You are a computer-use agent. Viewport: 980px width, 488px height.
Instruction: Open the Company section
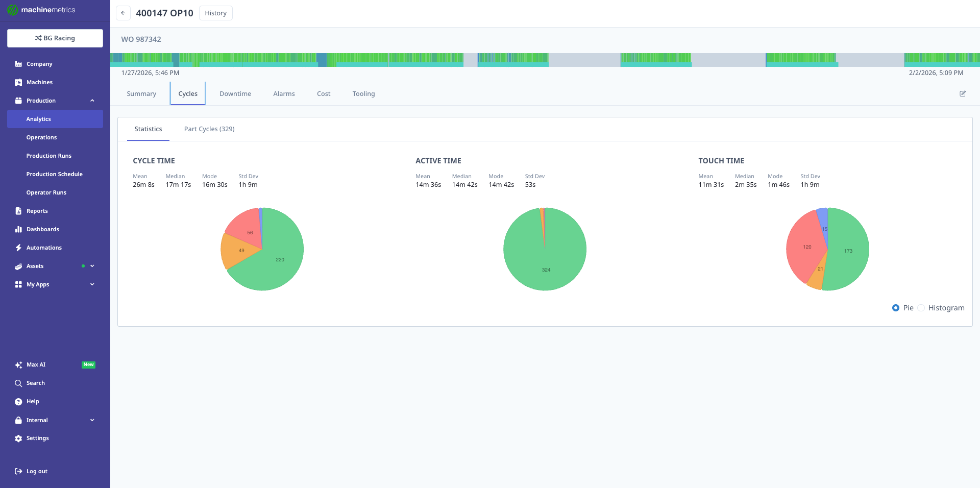[39, 63]
